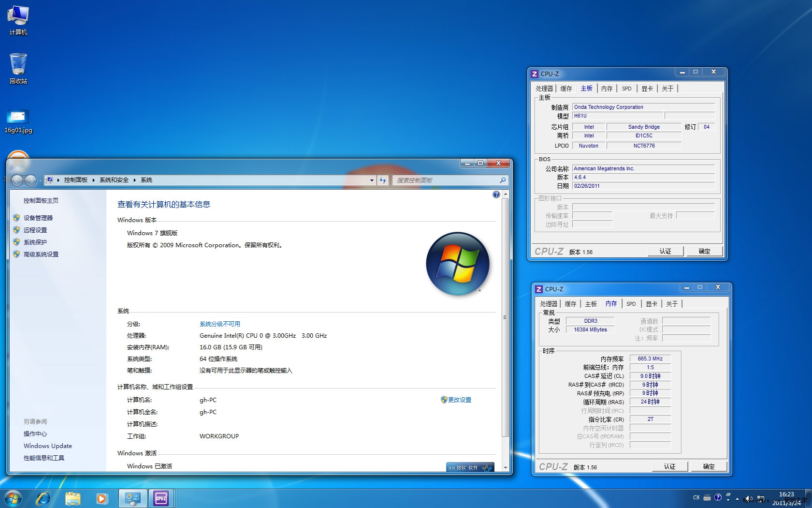Expand the address bar history dropdown
The height and width of the screenshot is (508, 812).
pyautogui.click(x=372, y=180)
